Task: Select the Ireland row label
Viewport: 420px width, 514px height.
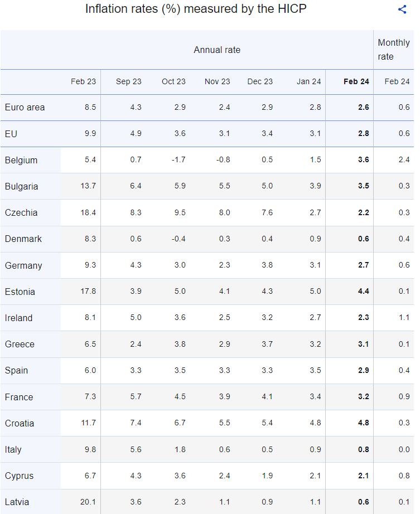Action: [19, 318]
